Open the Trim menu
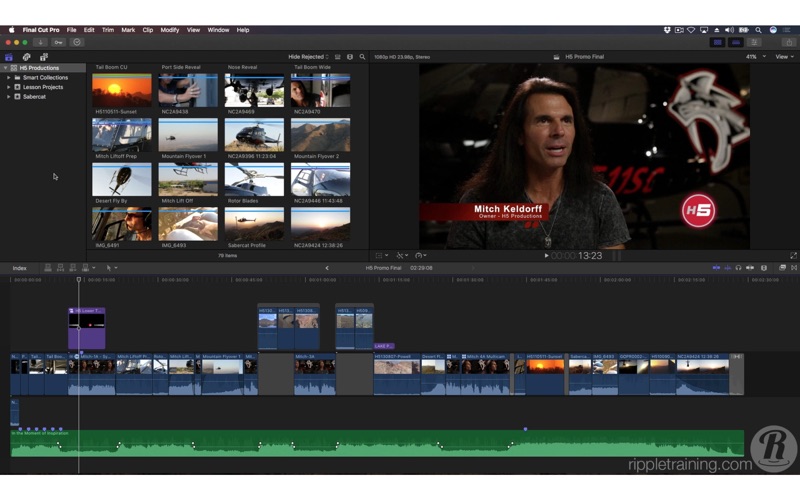The height and width of the screenshot is (500, 800). point(108,30)
